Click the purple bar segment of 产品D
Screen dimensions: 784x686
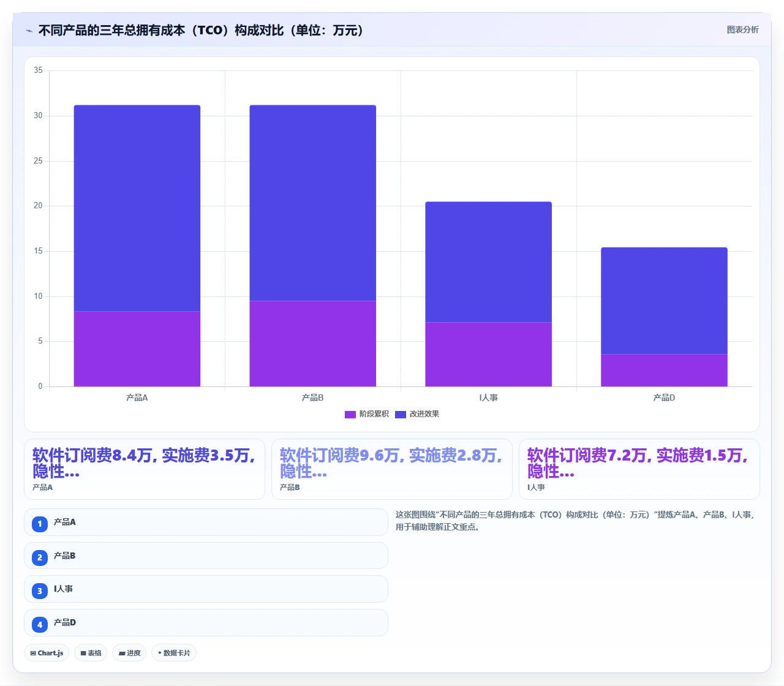pyautogui.click(x=665, y=371)
